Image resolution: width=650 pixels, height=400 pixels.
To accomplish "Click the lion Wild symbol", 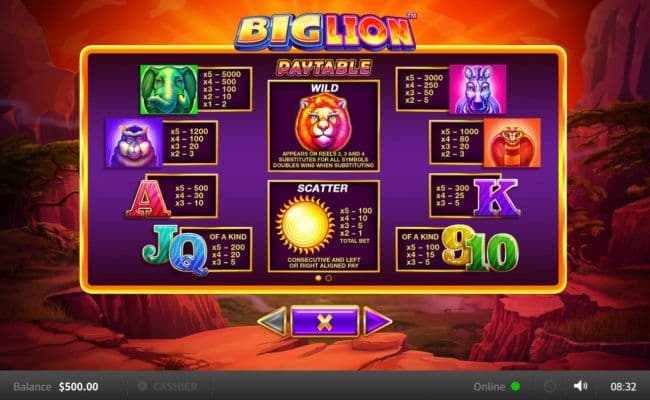I will (323, 122).
